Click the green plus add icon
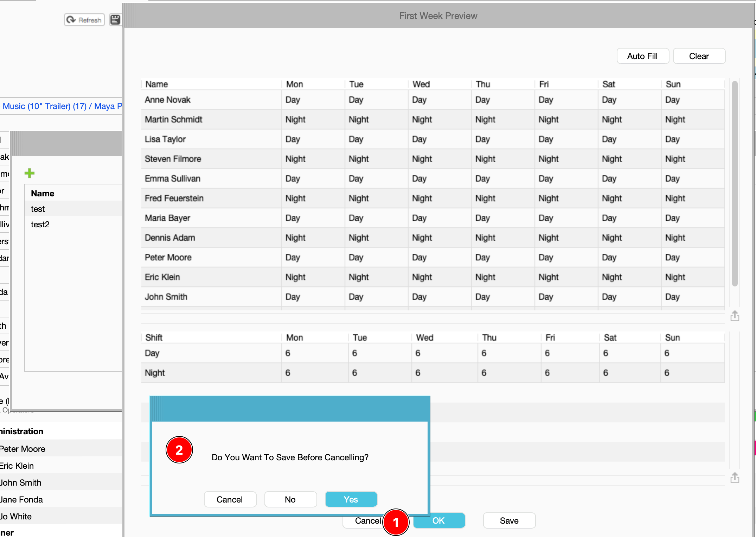The image size is (756, 537). click(30, 173)
